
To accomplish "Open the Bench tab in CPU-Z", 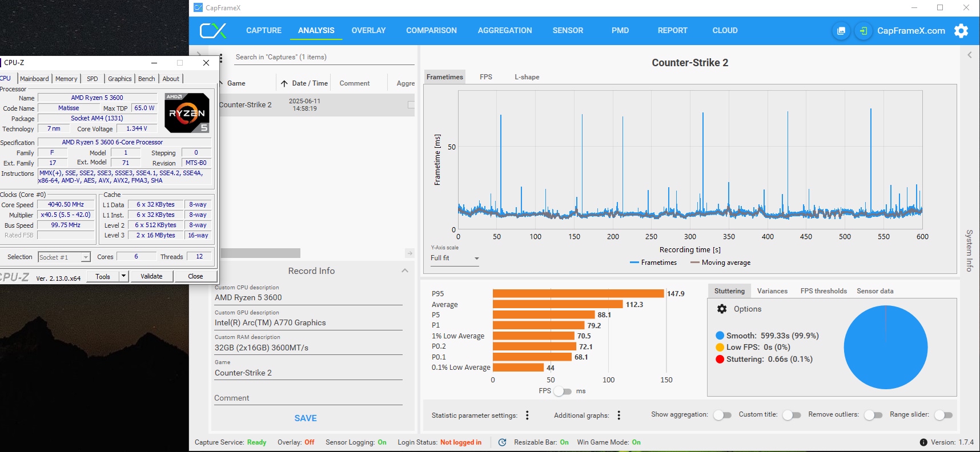I will (147, 79).
